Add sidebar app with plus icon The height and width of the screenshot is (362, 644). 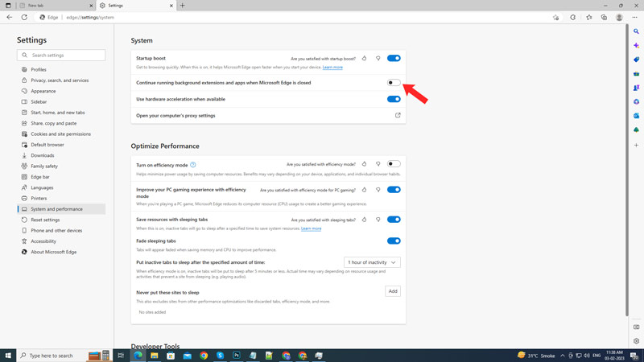point(636,146)
